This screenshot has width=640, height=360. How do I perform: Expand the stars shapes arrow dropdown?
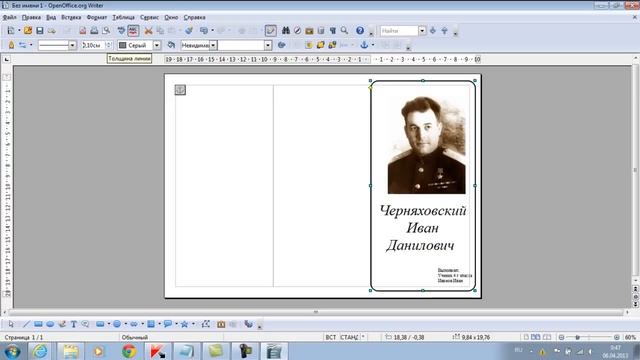tap(193, 324)
